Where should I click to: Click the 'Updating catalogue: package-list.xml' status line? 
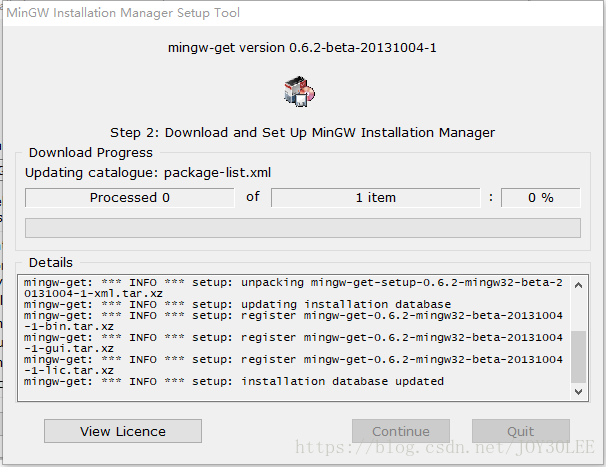pos(148,172)
